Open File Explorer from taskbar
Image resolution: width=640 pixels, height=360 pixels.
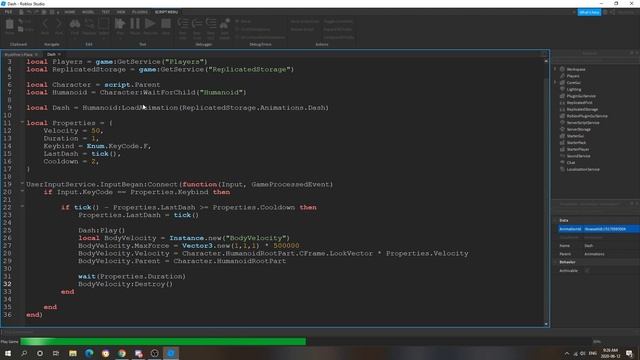73,353
